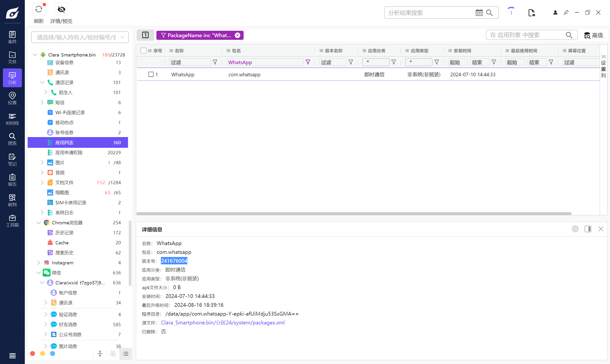Open the 时间线 timeline sidebar icon
Viewport: 610px width, 364px height.
[x=12, y=119]
